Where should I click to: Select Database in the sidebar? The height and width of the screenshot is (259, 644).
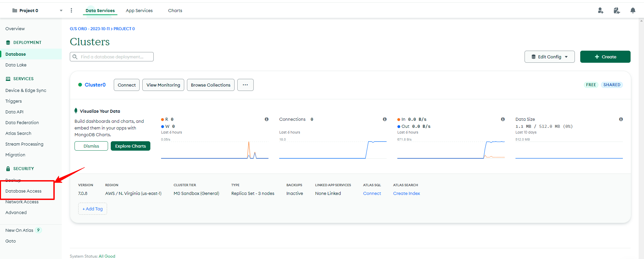click(x=31, y=54)
